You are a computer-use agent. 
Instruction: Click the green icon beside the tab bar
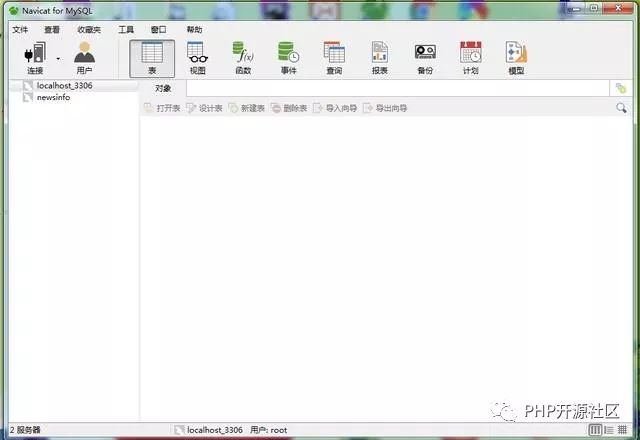coord(621,88)
